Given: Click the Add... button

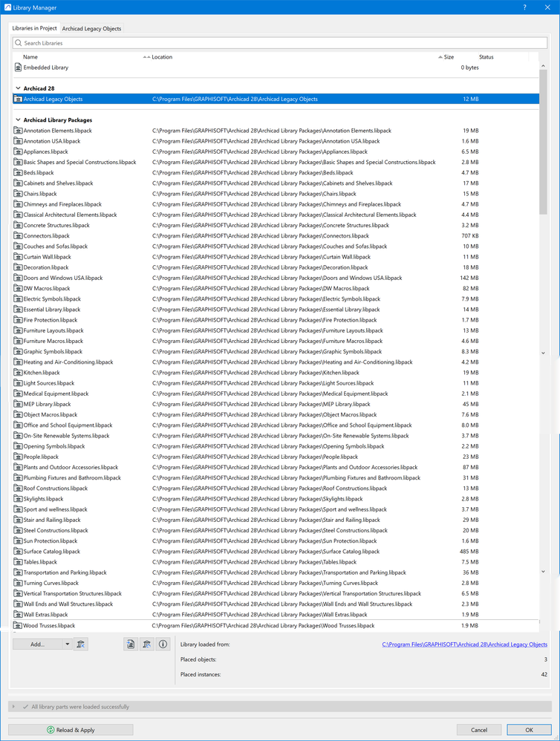Looking at the screenshot, I should coord(37,644).
